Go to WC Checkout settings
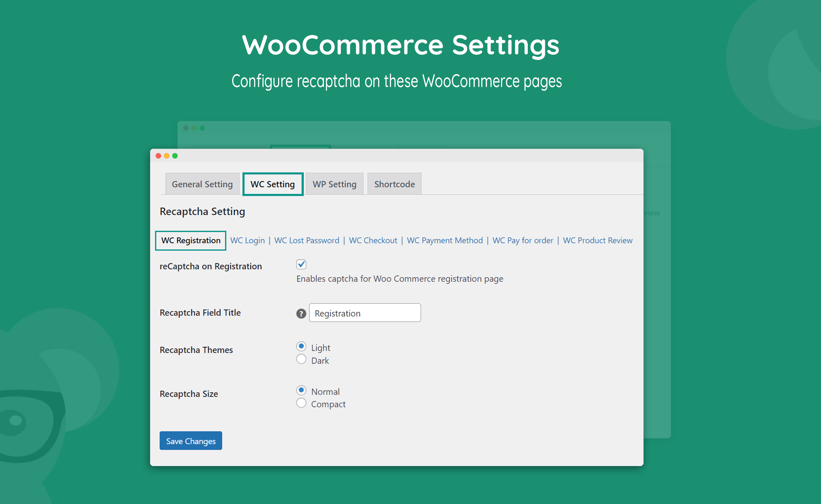This screenshot has width=821, height=504. click(x=373, y=240)
